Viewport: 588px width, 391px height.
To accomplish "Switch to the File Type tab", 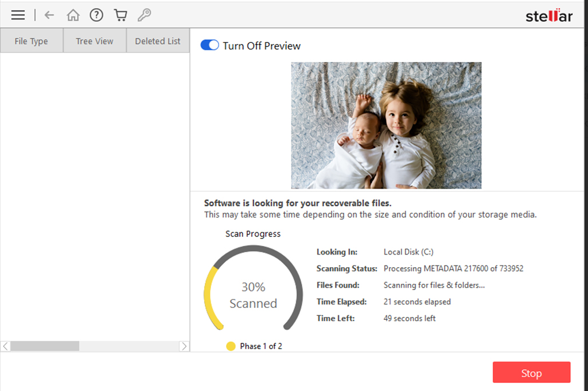I will coord(32,41).
